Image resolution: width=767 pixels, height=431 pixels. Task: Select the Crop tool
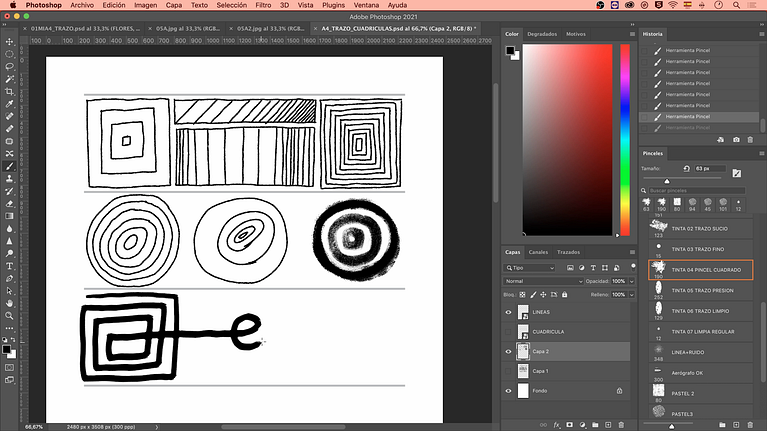(x=9, y=91)
